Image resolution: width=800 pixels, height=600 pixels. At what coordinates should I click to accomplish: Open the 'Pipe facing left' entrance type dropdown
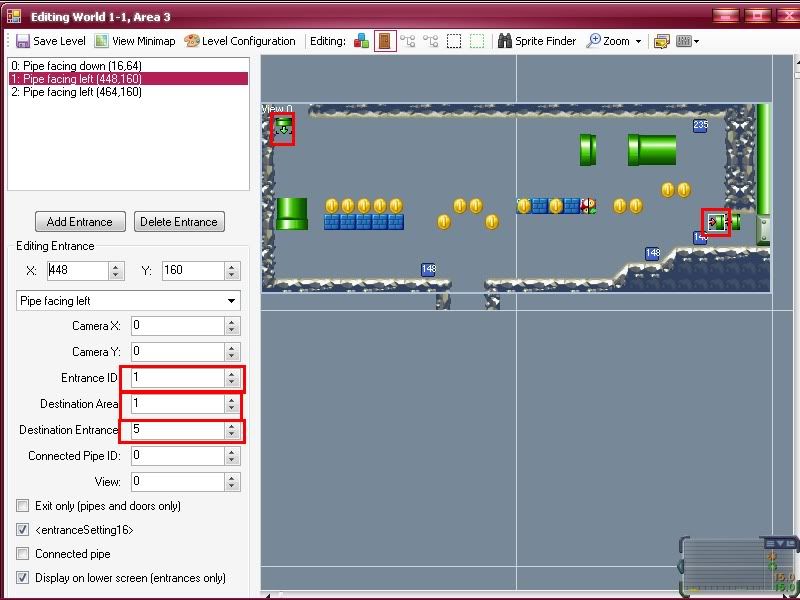[x=128, y=301]
